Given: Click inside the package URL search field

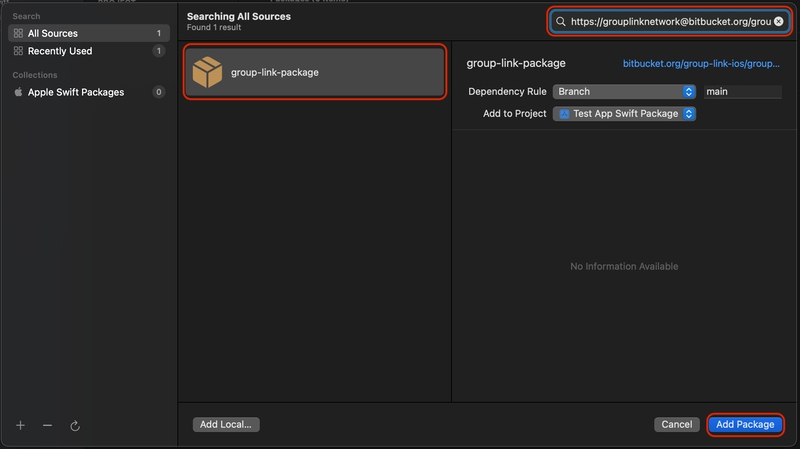Looking at the screenshot, I should pyautogui.click(x=668, y=21).
